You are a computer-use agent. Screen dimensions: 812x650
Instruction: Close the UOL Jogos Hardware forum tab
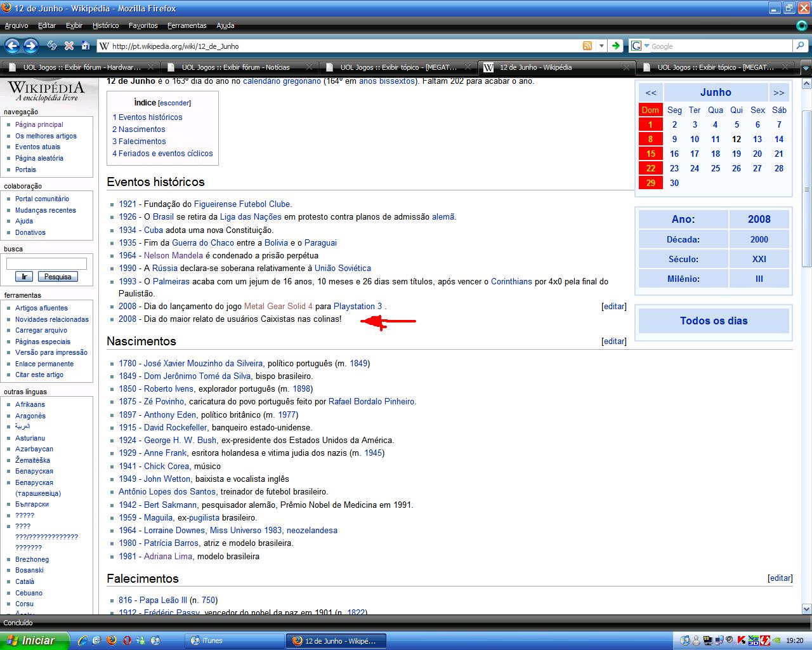pos(150,67)
